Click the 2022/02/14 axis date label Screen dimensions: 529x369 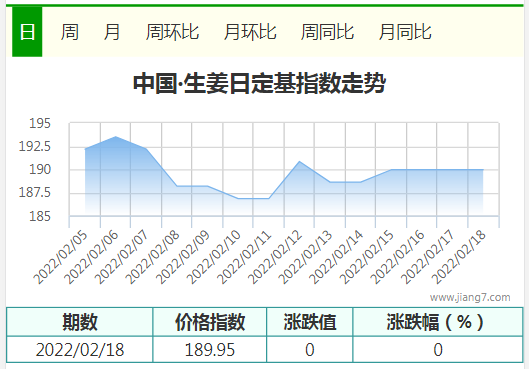[336, 257]
